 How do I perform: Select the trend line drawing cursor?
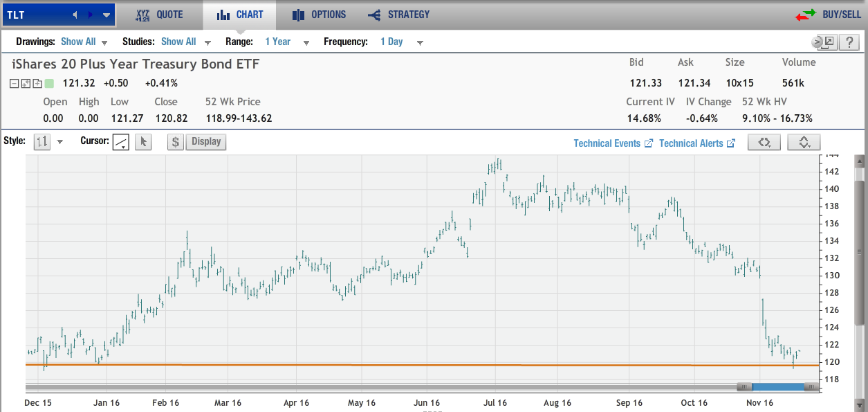tap(121, 142)
